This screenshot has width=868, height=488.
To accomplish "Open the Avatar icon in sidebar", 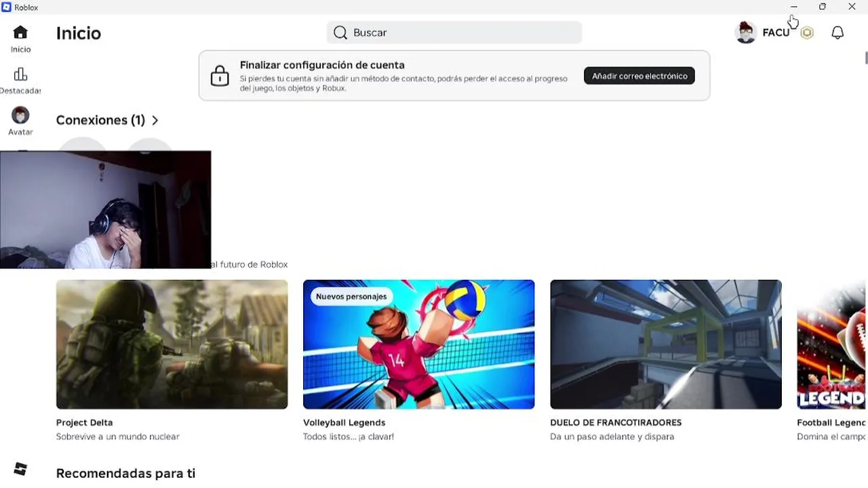I will pos(20,115).
